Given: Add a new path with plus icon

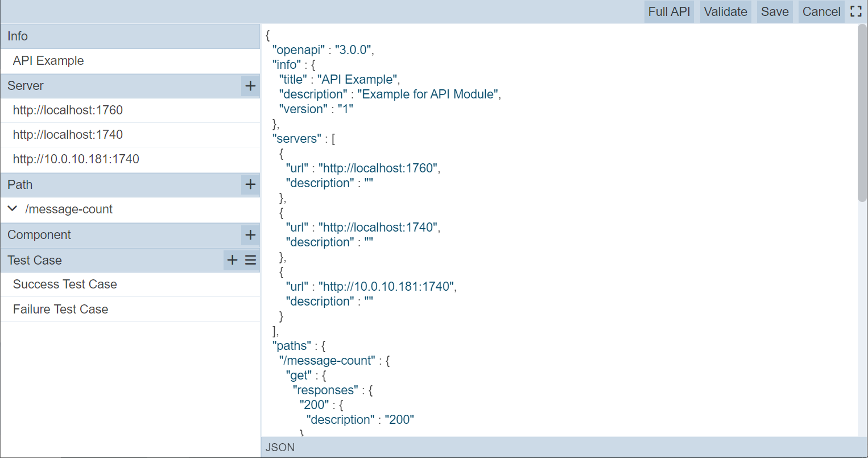Looking at the screenshot, I should pyautogui.click(x=250, y=184).
